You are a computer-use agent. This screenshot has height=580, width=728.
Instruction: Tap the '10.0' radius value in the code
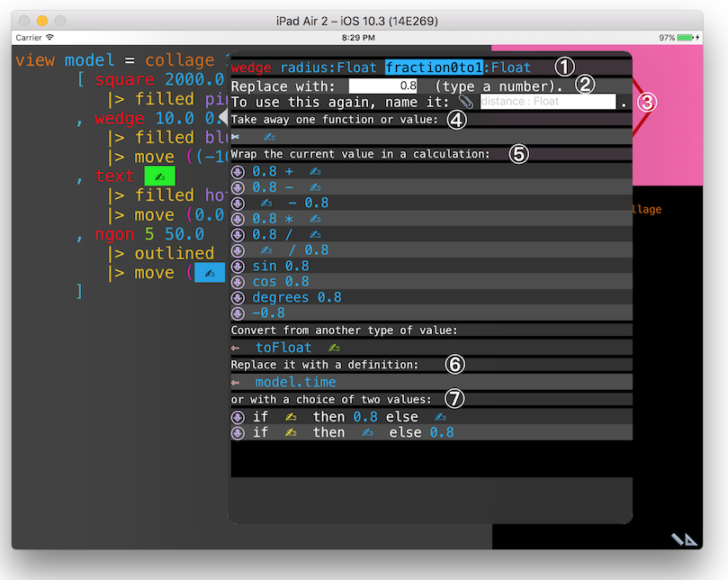174,119
